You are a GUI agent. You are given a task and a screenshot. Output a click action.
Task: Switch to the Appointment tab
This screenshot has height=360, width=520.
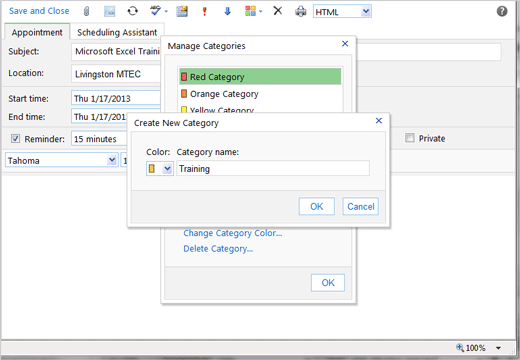click(37, 32)
